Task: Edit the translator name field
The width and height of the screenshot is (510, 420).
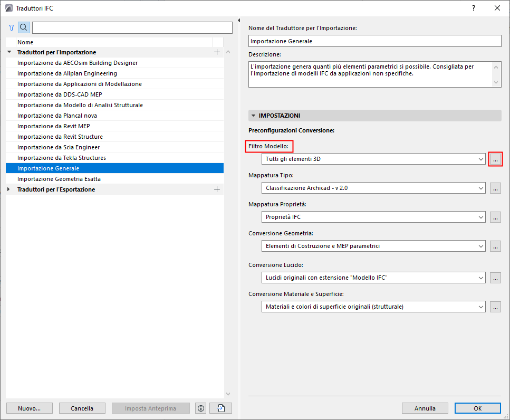Action: tap(374, 41)
